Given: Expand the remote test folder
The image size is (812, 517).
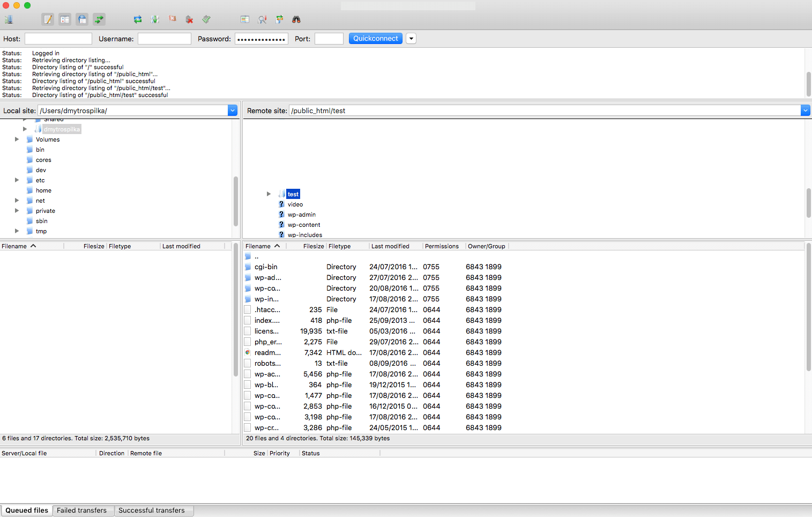Looking at the screenshot, I should [x=269, y=194].
